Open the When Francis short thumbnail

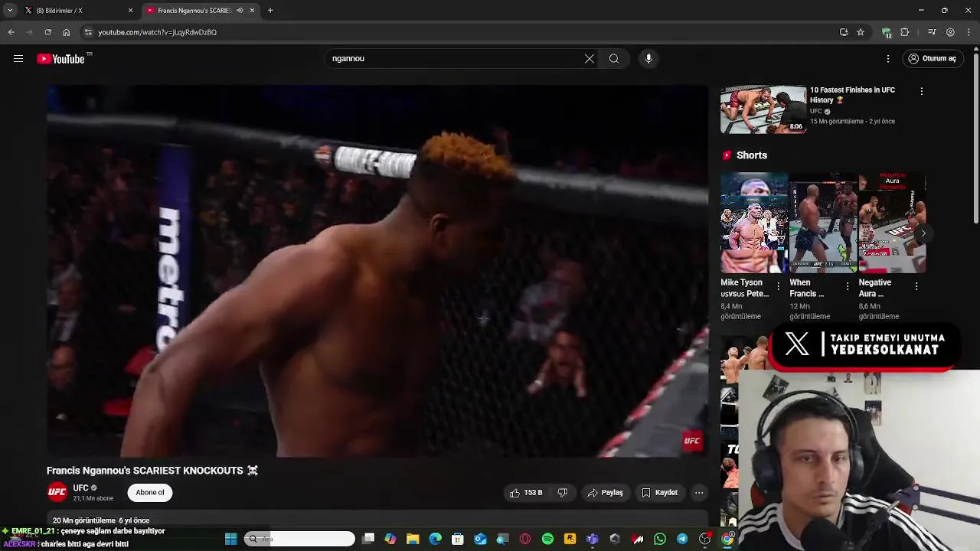pos(823,223)
